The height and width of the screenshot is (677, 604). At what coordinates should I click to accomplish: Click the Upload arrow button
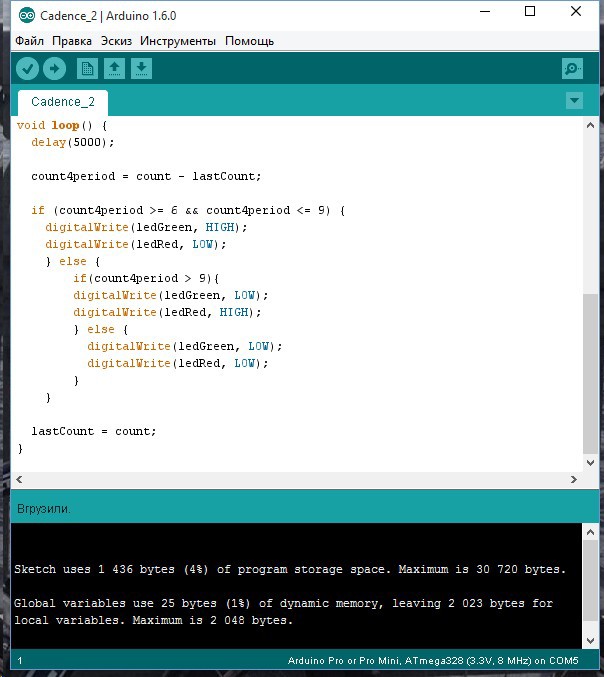[54, 69]
